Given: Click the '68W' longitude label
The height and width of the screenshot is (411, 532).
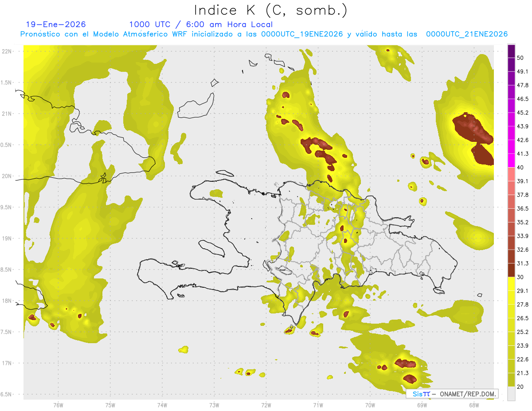Looking at the screenshot, I should coord(474,404).
